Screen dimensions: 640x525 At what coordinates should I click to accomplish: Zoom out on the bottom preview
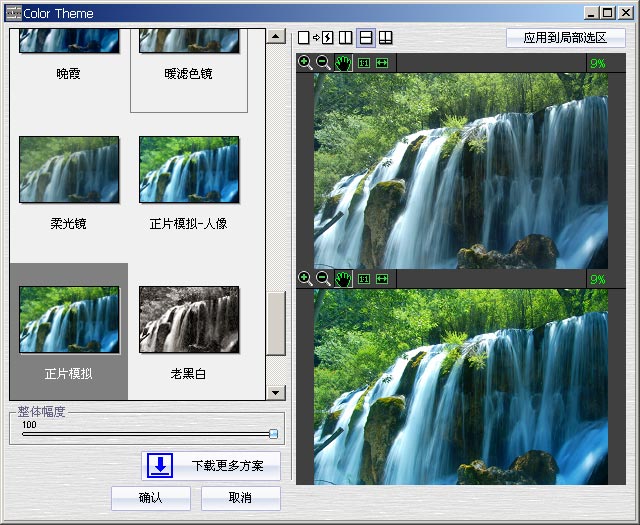pyautogui.click(x=323, y=279)
